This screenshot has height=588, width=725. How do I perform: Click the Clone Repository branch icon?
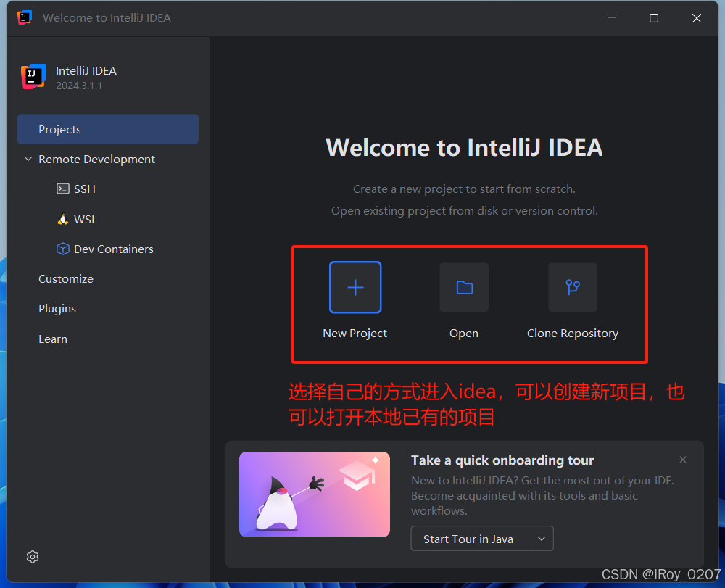(x=573, y=287)
